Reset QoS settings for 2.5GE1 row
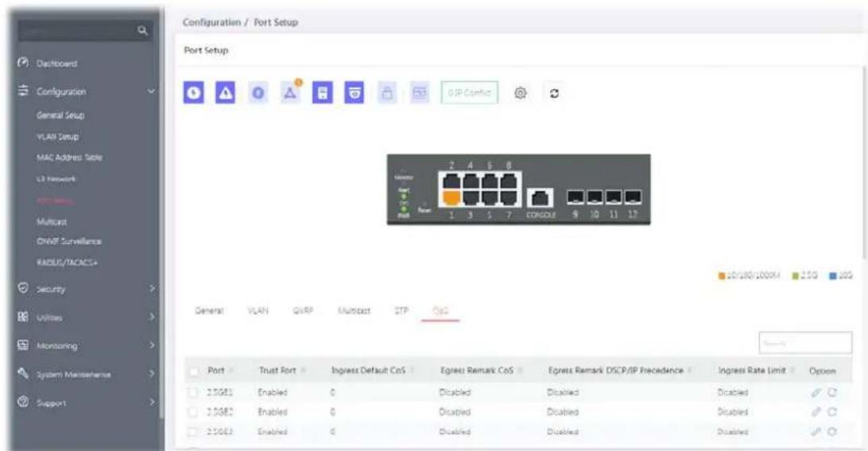 click(x=832, y=392)
